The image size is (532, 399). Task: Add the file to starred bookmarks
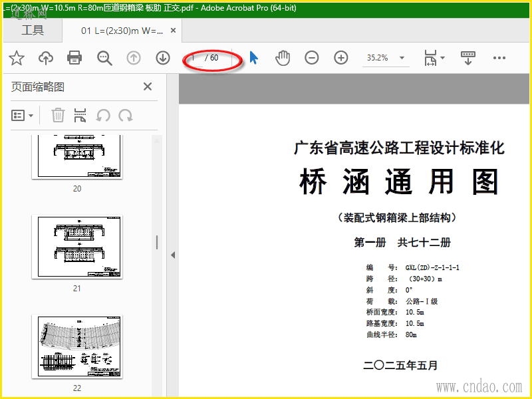click(16, 58)
